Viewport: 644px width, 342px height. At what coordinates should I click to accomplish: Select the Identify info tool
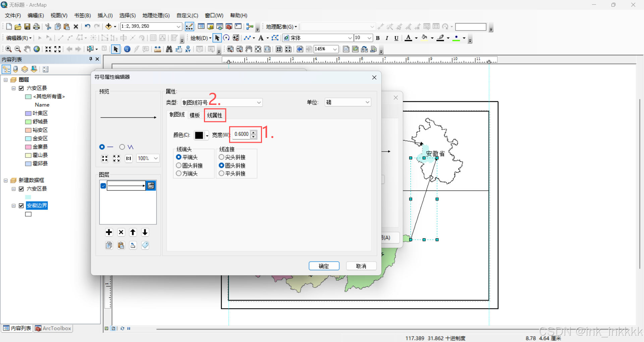127,49
